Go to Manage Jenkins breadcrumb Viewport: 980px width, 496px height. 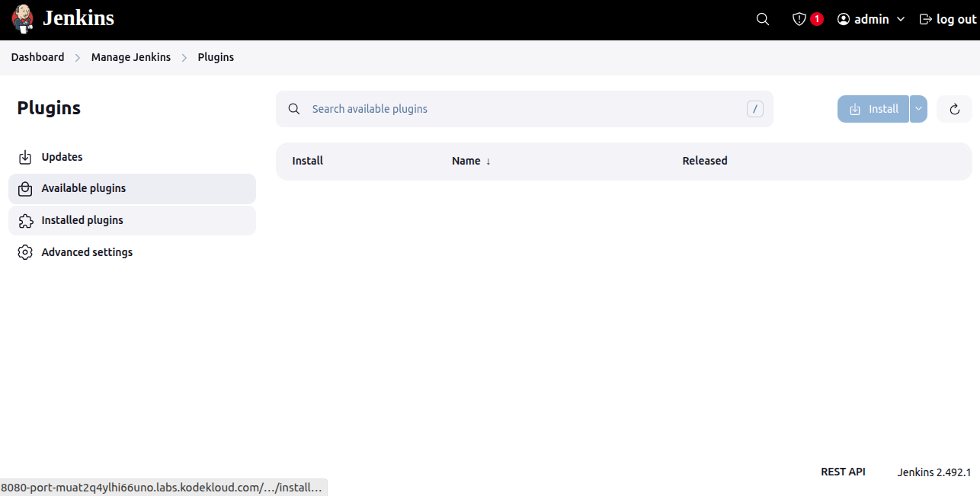coord(131,57)
